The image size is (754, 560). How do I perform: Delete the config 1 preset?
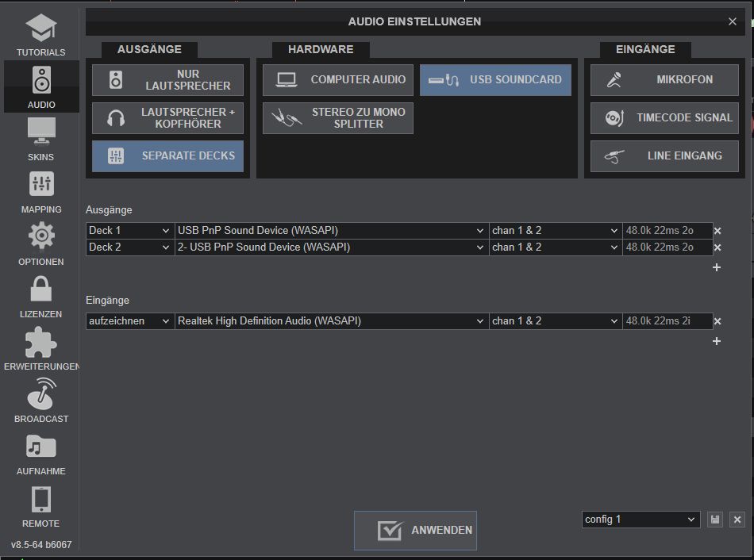coord(737,520)
